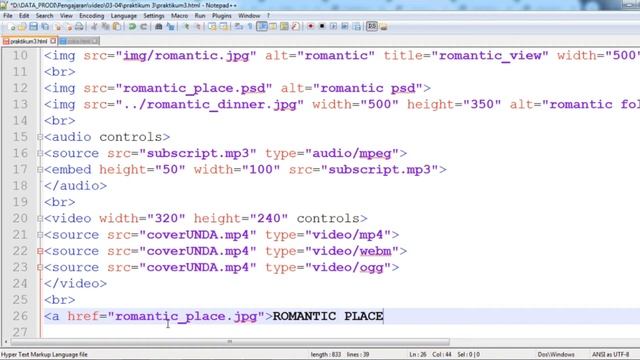Image resolution: width=640 pixels, height=360 pixels.
Task: Run macro multiple times icon
Action: (345, 27)
